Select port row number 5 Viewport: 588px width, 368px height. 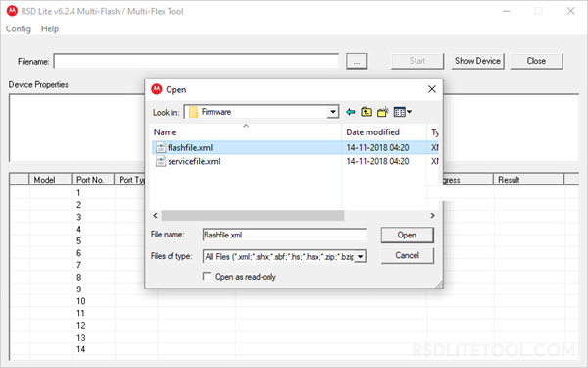pos(78,241)
